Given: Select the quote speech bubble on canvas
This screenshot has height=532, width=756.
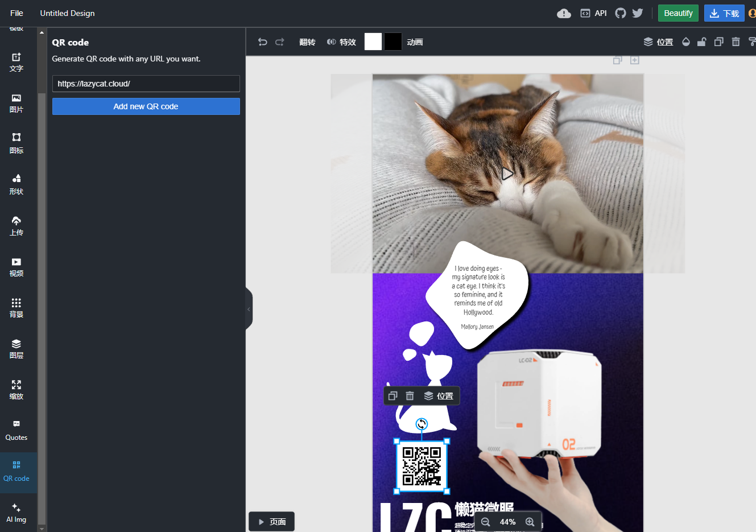Looking at the screenshot, I should pos(477,295).
